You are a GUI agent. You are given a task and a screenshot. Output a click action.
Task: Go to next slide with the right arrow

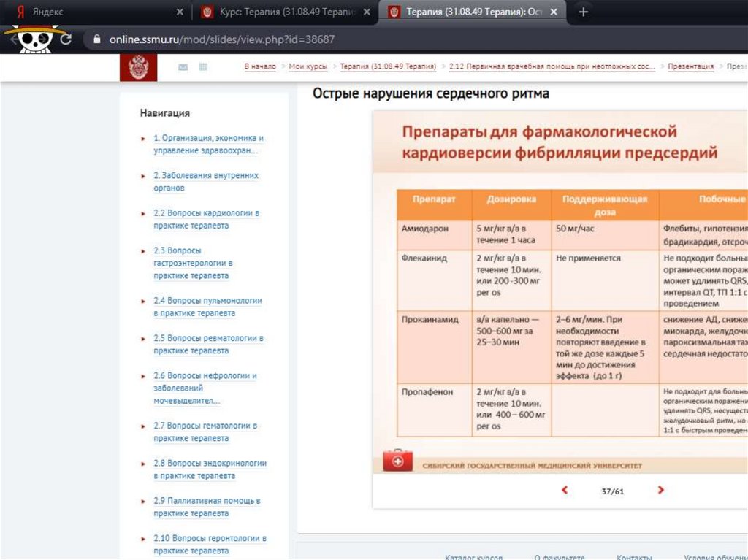[x=660, y=490]
